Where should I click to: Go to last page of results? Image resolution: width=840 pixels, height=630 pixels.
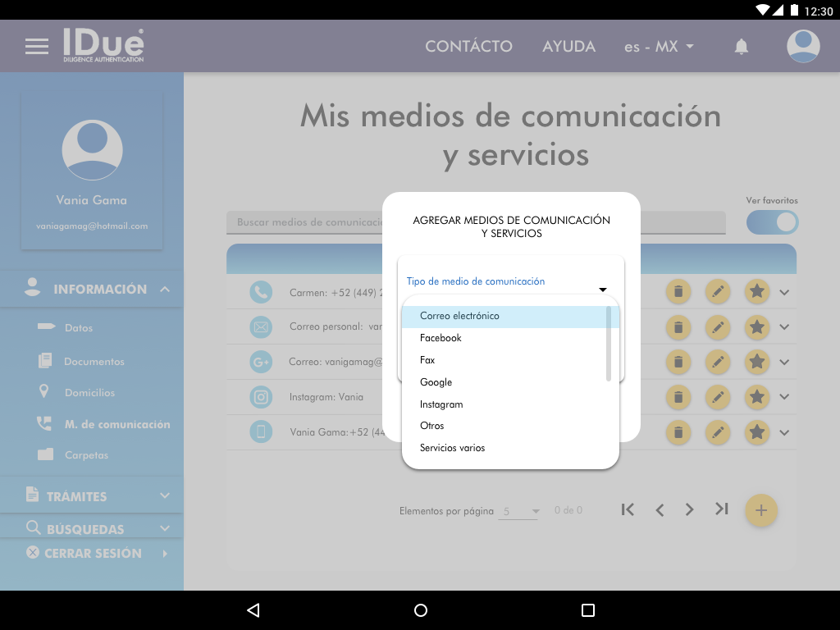point(721,509)
